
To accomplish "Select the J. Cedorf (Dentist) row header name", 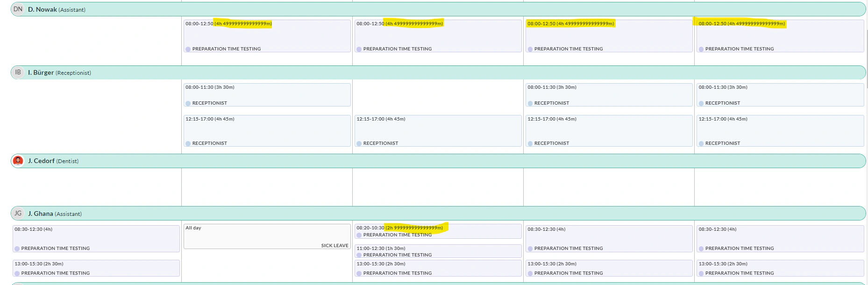I will [53, 161].
